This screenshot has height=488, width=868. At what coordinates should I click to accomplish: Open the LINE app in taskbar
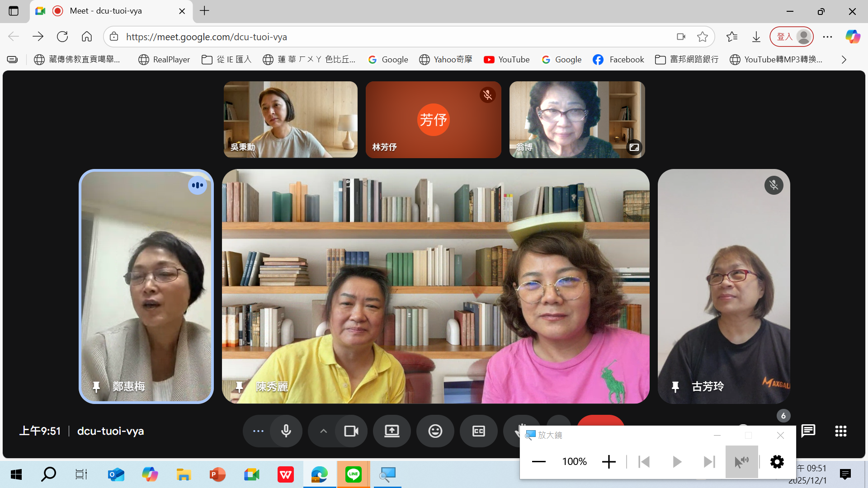(353, 474)
